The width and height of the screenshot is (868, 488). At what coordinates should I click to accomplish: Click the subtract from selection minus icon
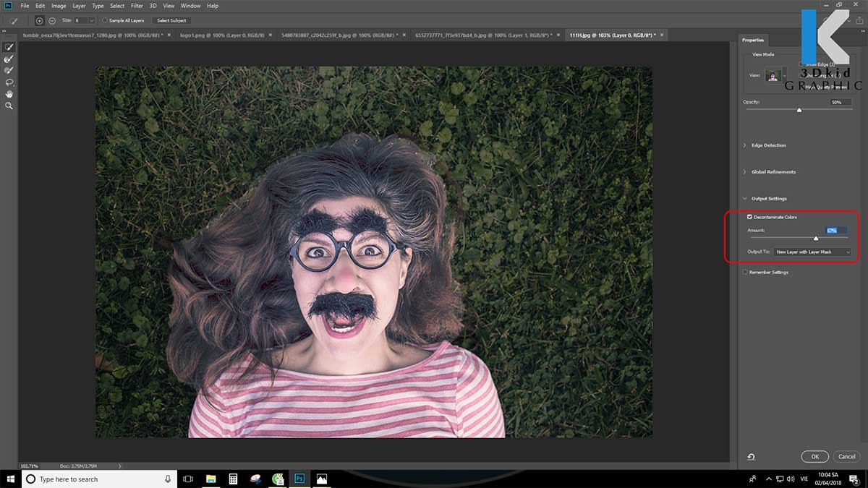(x=52, y=20)
